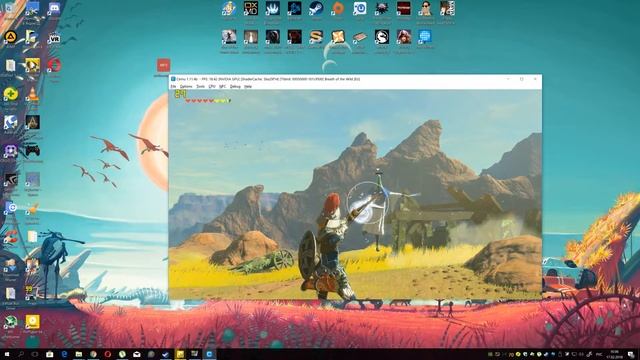
Task: Open the taskbar clock and date
Action: [x=615, y=354]
